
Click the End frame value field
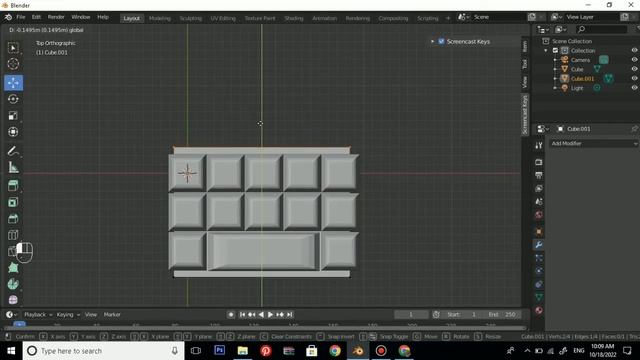coord(502,314)
